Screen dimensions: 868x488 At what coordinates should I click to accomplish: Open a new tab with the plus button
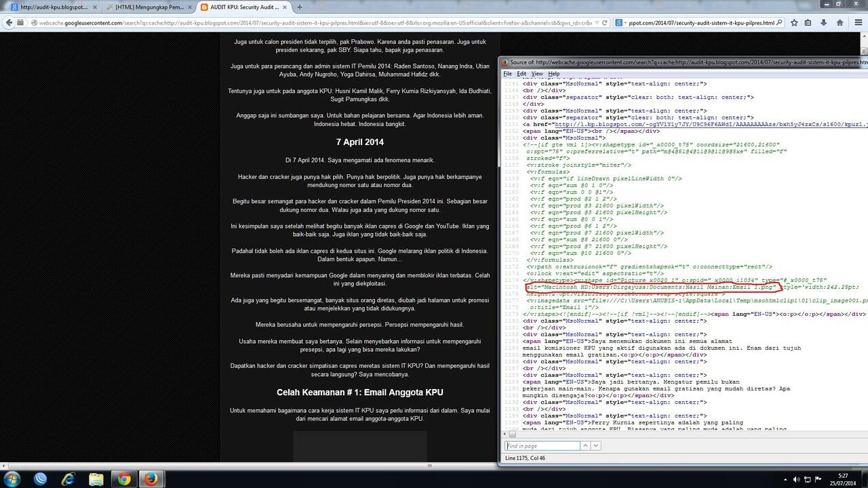pos(300,7)
